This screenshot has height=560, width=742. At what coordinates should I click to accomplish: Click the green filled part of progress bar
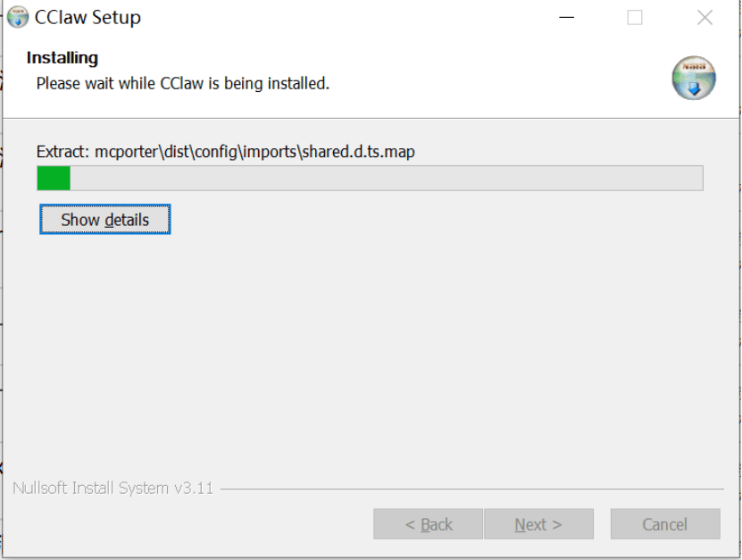(53, 179)
